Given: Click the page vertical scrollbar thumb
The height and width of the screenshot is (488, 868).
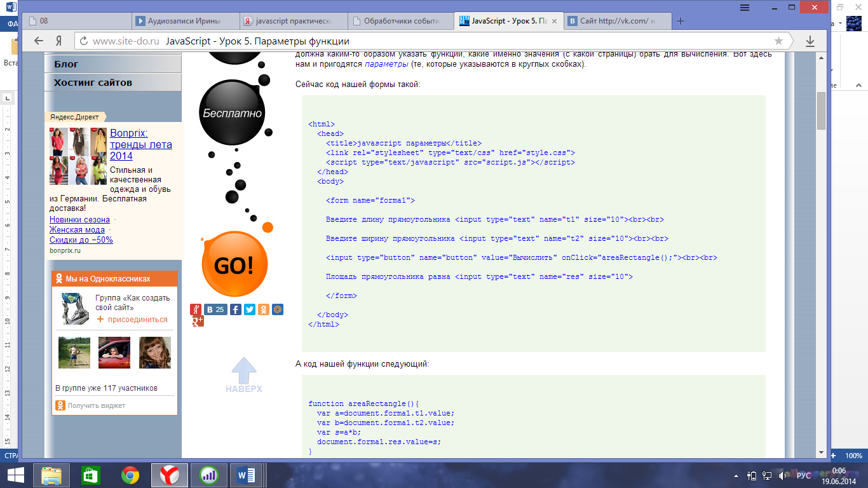Looking at the screenshot, I should click(x=821, y=110).
